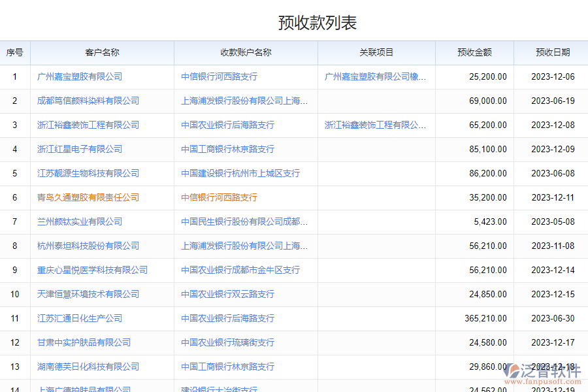Click customer 浙江裕鑫装饰工程有限公司
The width and height of the screenshot is (588, 392).
[88, 125]
